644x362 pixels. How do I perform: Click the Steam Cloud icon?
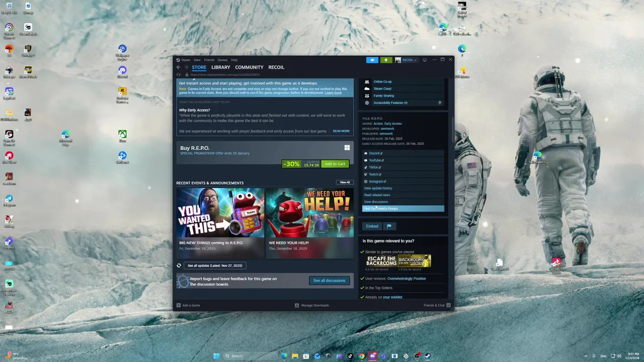click(x=367, y=88)
